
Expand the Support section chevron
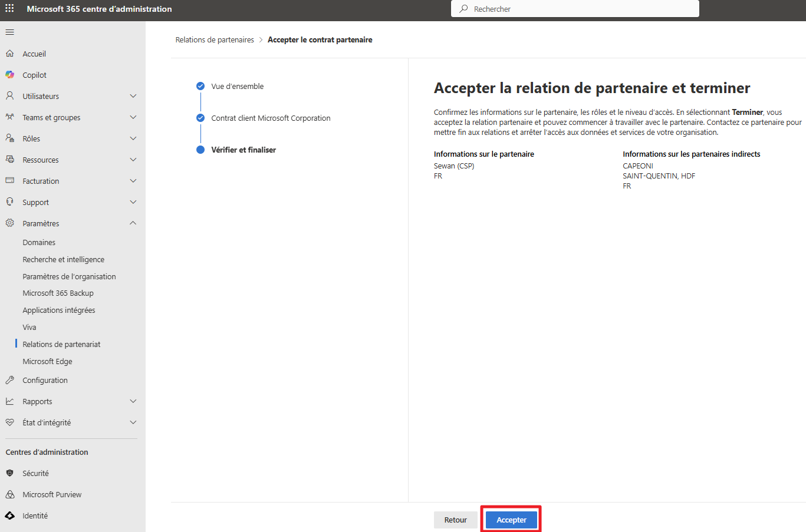tap(133, 202)
